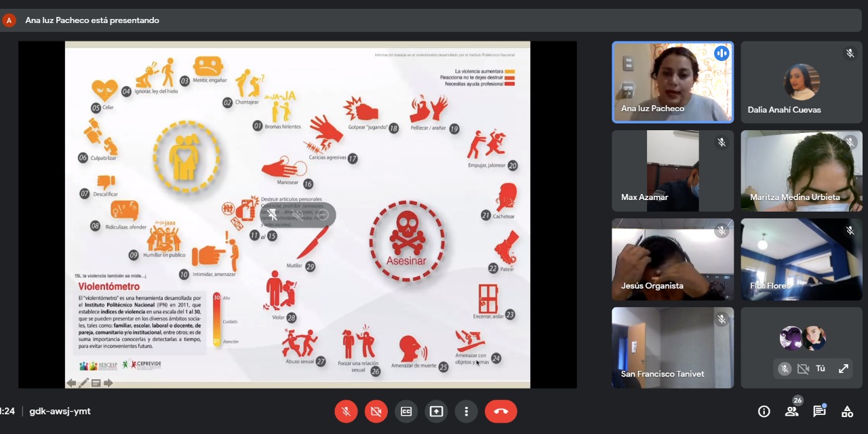The width and height of the screenshot is (868, 434).
Task: Toggle closed captions
Action: pos(406,411)
